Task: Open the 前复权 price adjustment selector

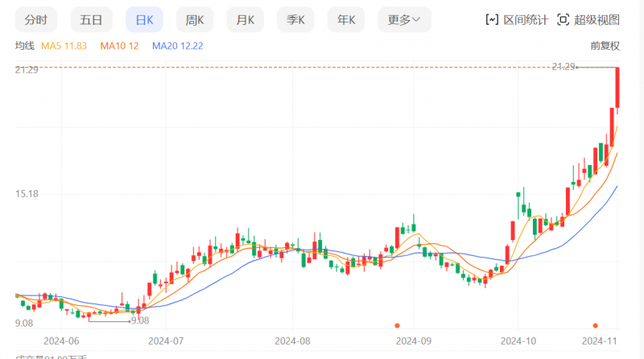Action: [x=605, y=46]
